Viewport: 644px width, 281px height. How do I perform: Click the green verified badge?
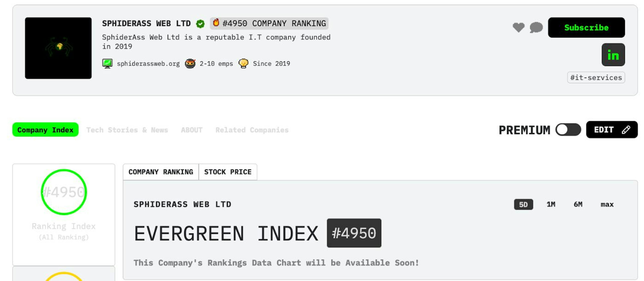pyautogui.click(x=200, y=24)
